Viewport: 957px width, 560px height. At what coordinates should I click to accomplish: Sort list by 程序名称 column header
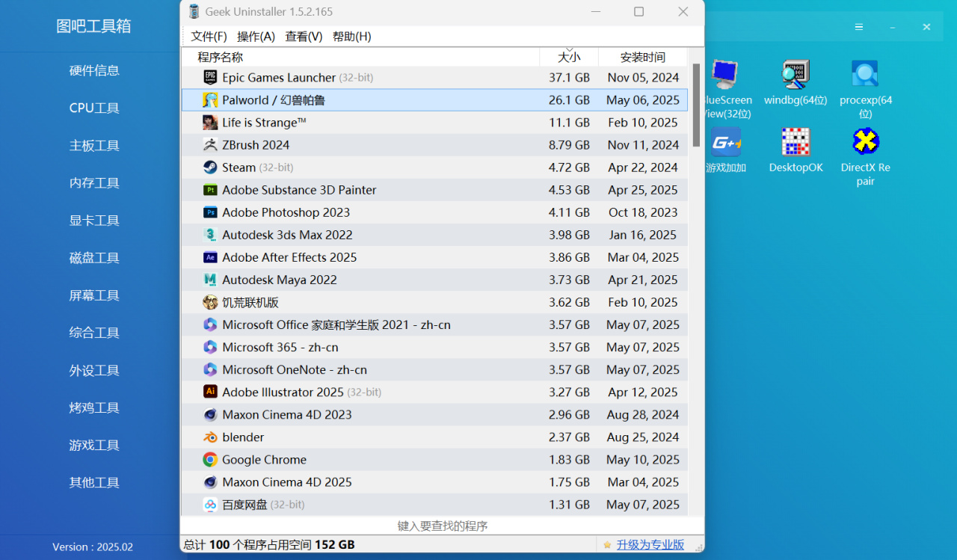pyautogui.click(x=360, y=57)
